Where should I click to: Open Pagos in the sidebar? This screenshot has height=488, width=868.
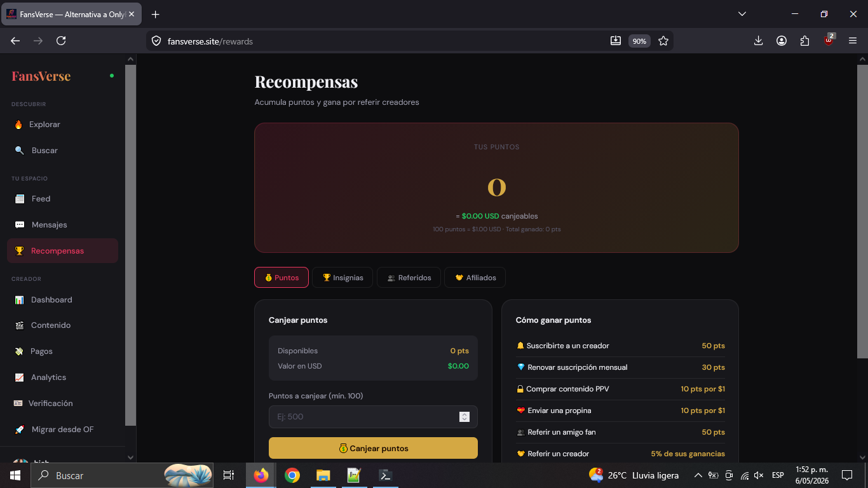pyautogui.click(x=62, y=351)
